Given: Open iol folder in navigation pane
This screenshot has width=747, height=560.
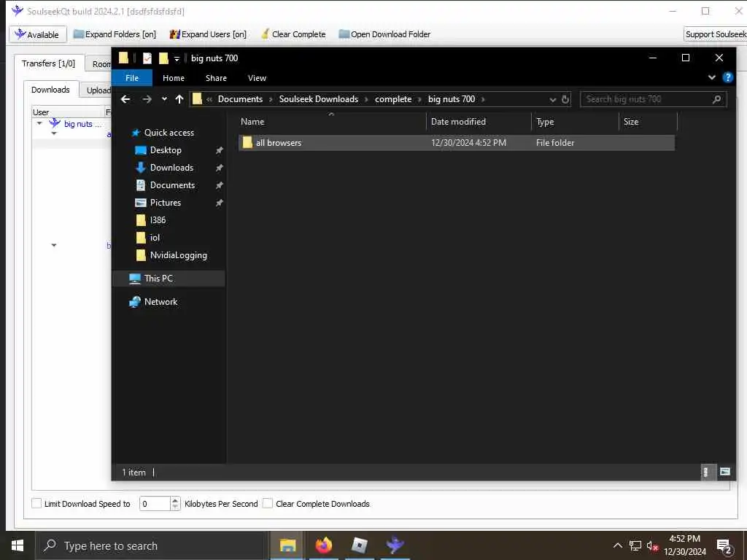Looking at the screenshot, I should (x=155, y=238).
